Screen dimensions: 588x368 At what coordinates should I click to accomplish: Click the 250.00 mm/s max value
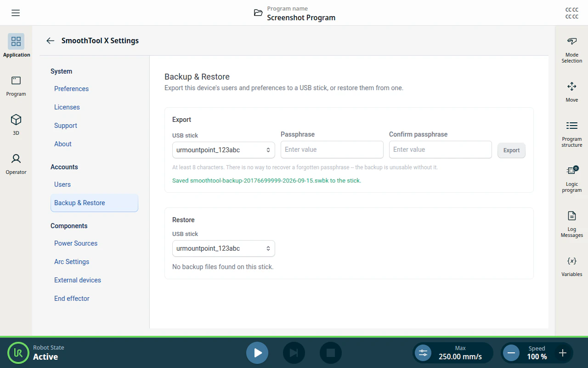coord(460,356)
